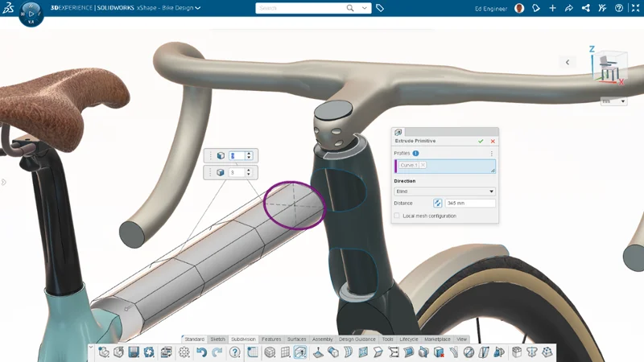
Task: Open the 3DEXPERIENCE compass icon
Action: pyautogui.click(x=31, y=14)
